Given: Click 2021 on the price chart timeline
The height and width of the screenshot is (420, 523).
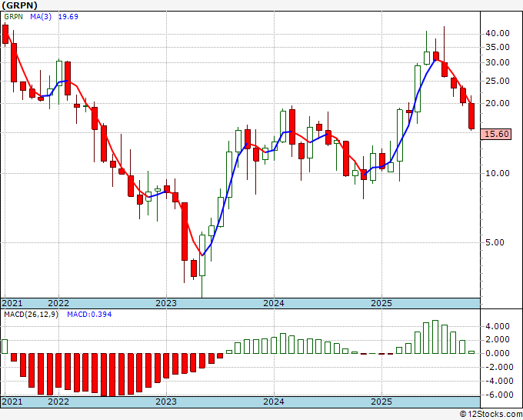Looking at the screenshot, I should 12,303.
